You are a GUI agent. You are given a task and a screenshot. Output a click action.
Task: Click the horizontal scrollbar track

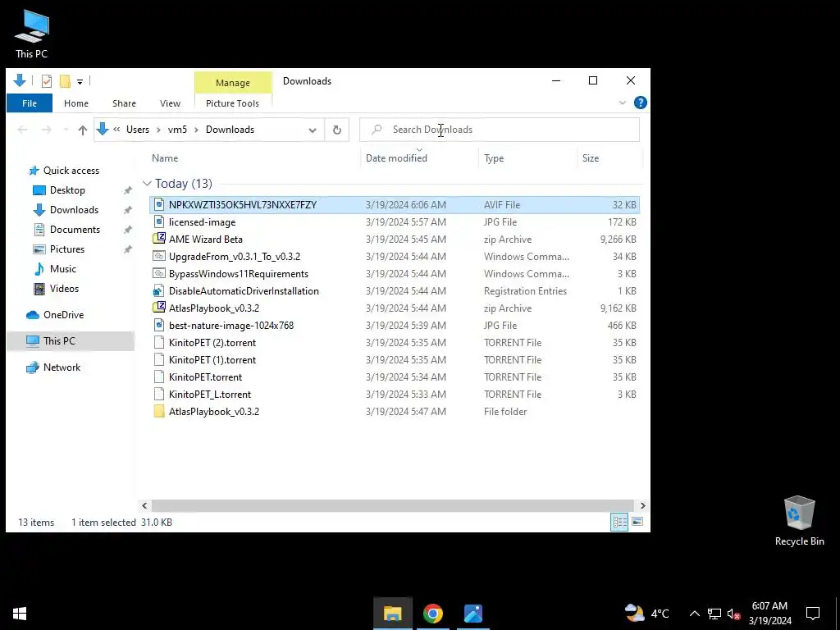(394, 505)
